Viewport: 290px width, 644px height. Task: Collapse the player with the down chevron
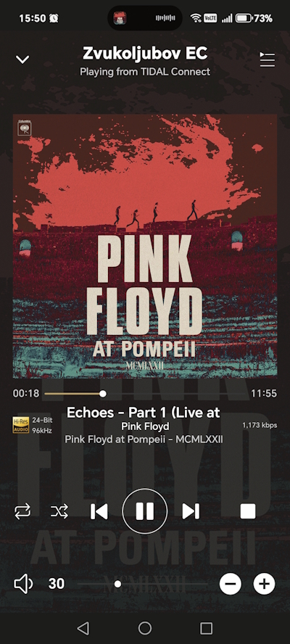coord(22,59)
